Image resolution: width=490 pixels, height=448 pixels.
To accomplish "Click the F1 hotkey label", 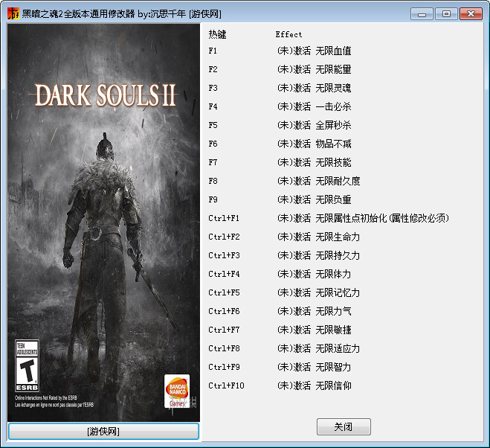I will click(x=213, y=51).
